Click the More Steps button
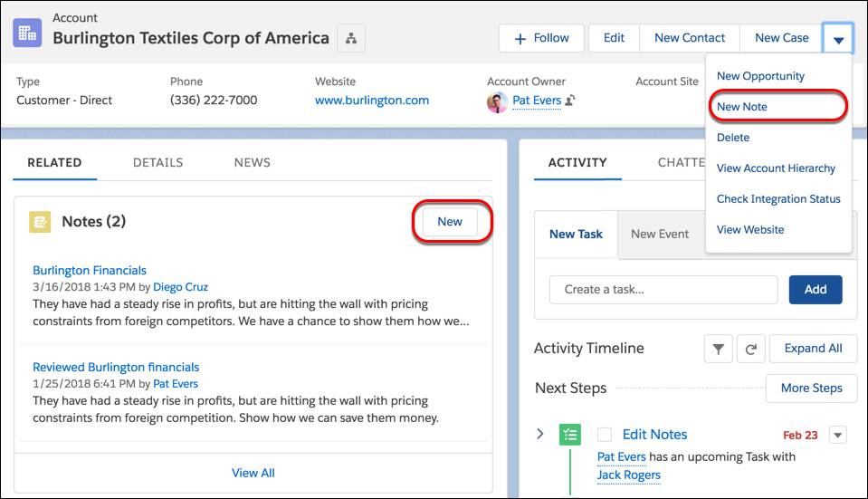 pos(811,389)
